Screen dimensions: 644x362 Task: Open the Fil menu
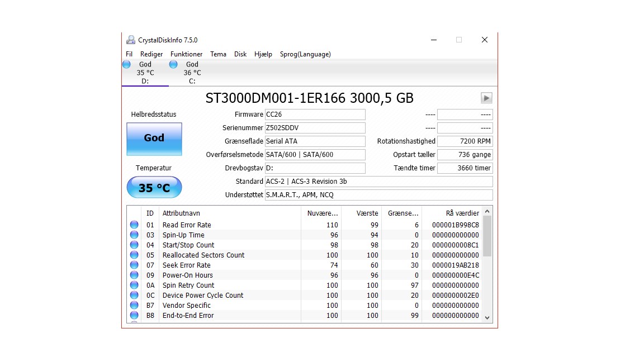129,54
